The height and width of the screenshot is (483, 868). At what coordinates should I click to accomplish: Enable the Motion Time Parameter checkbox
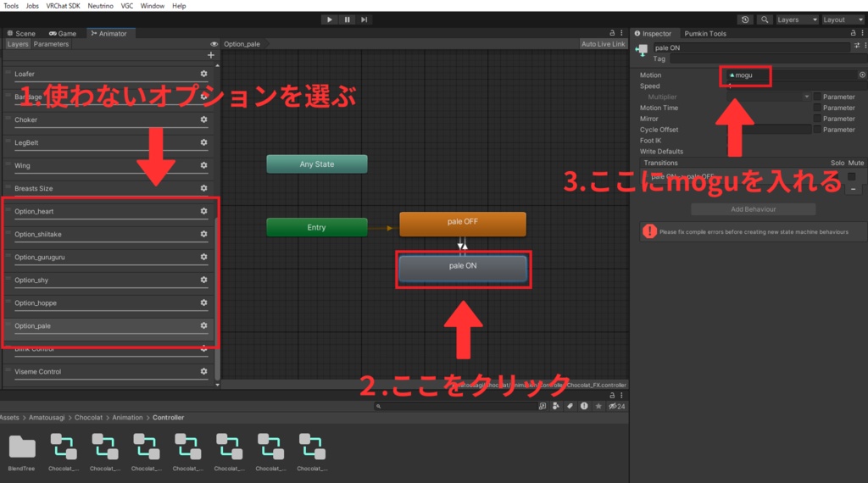(x=817, y=108)
